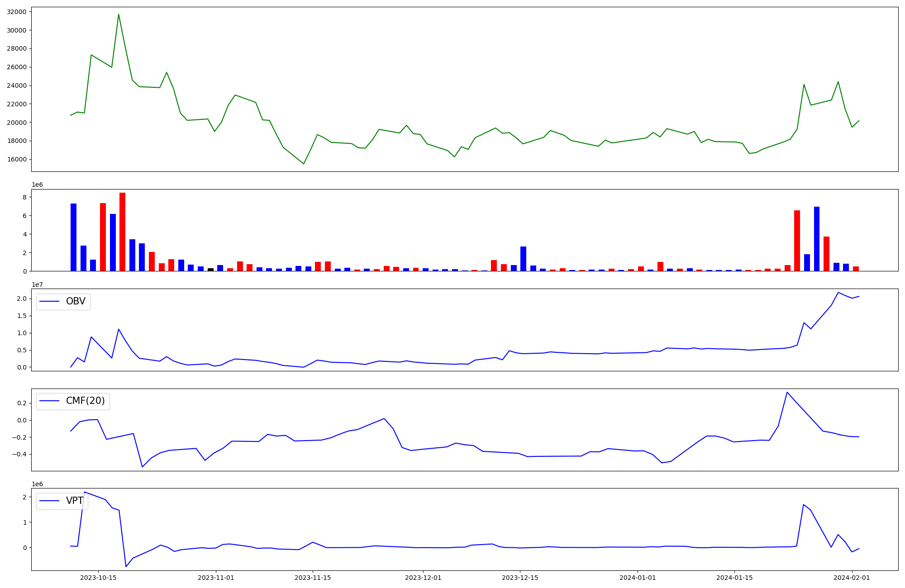Select the 2023-10-15 date label
This screenshot has height=588, width=905.
(98, 578)
